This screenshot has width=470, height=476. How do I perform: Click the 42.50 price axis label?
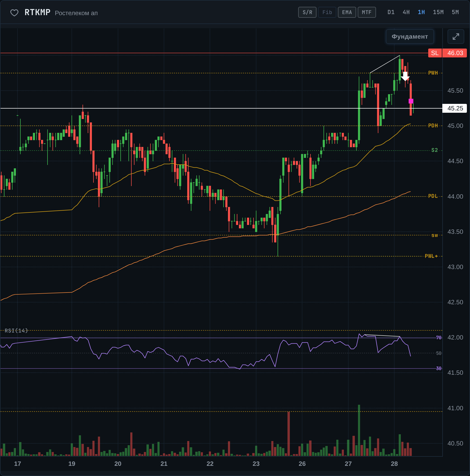455,302
